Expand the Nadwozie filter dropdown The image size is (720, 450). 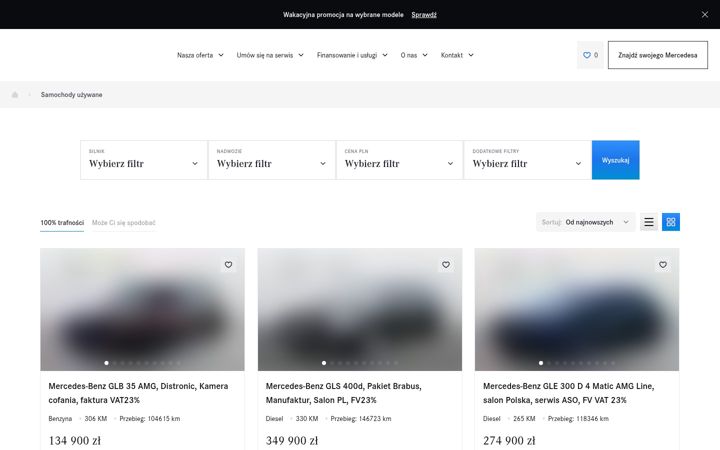coord(272,160)
